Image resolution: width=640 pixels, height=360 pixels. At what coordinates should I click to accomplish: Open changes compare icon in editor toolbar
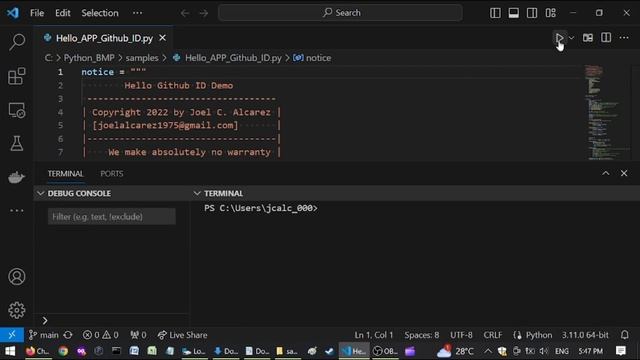[x=588, y=38]
